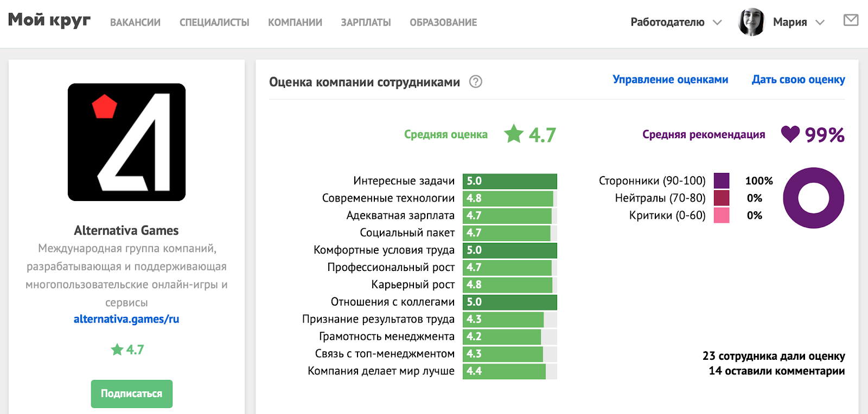Click the Компания делает мир лучше 4.4 bar
The width and height of the screenshot is (868, 414).
tap(510, 372)
